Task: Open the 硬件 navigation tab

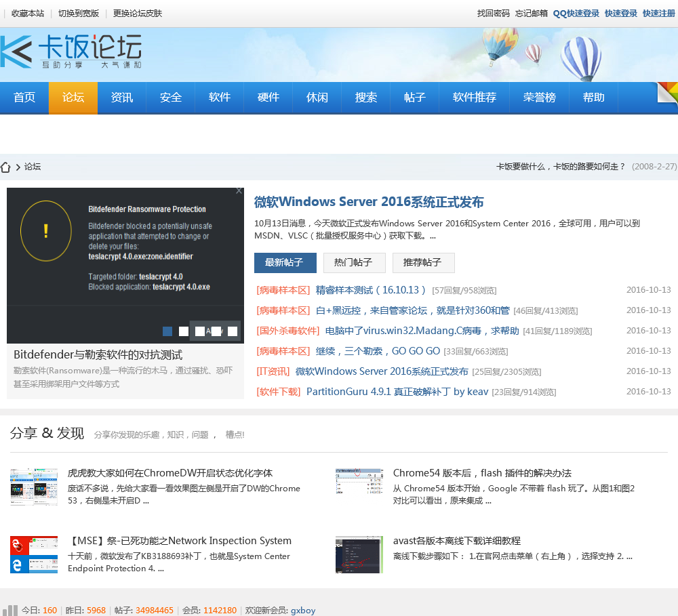Action: tap(268, 98)
